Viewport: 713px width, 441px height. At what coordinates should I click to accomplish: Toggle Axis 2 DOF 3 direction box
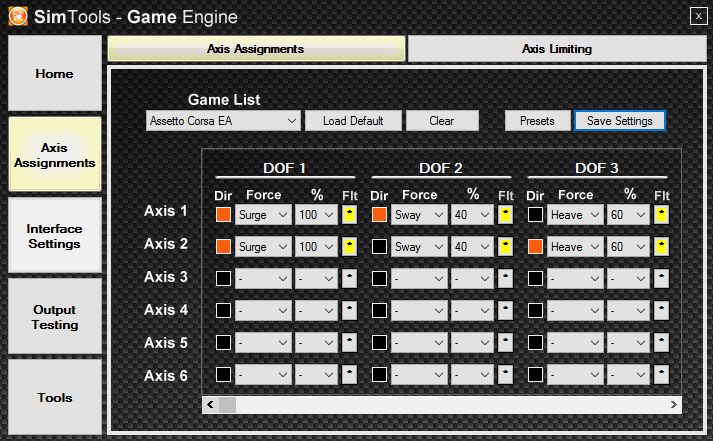pyautogui.click(x=535, y=246)
